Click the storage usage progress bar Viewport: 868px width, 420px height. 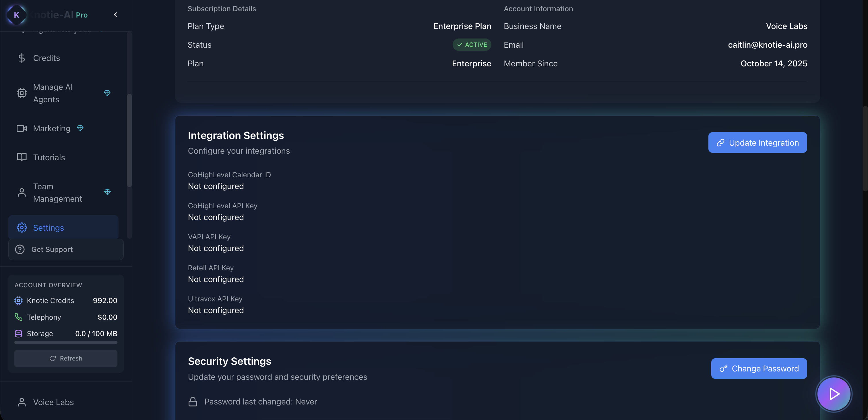(66, 342)
